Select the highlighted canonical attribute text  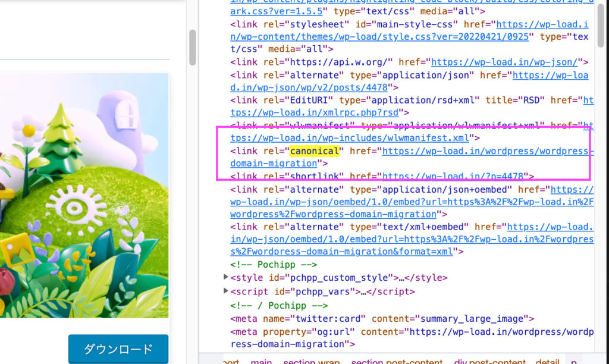click(314, 151)
